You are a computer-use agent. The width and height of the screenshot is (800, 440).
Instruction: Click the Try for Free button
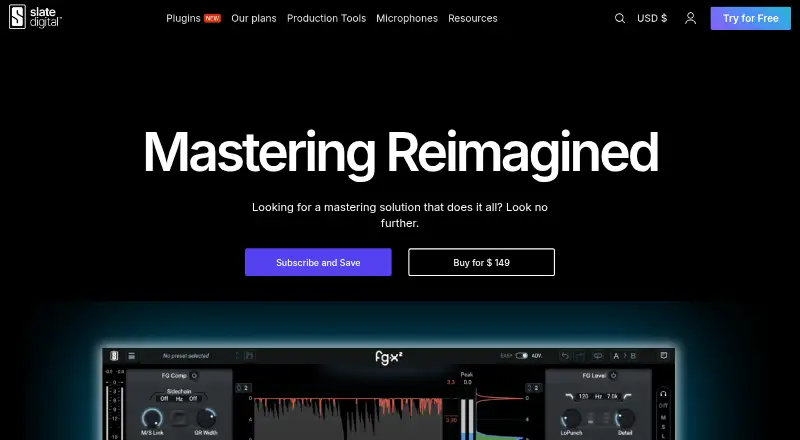pos(751,18)
